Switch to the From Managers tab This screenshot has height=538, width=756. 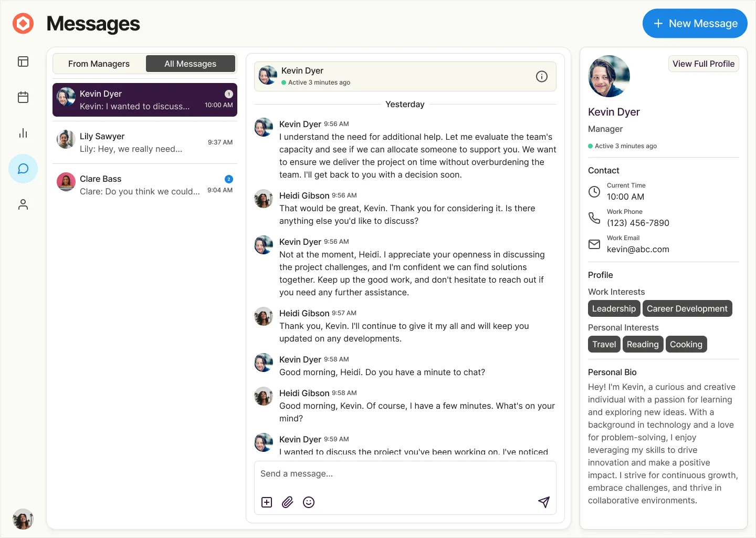pos(99,64)
